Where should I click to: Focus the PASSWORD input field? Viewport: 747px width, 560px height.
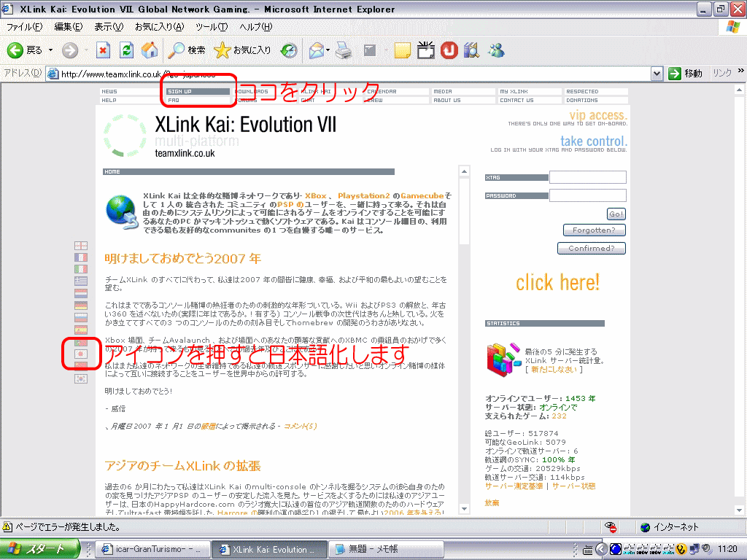587,195
